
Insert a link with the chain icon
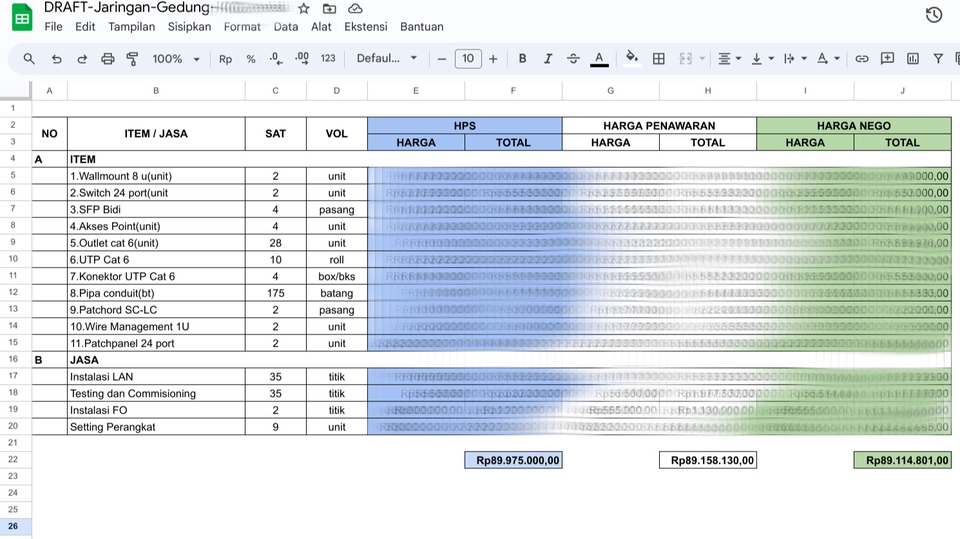click(861, 59)
